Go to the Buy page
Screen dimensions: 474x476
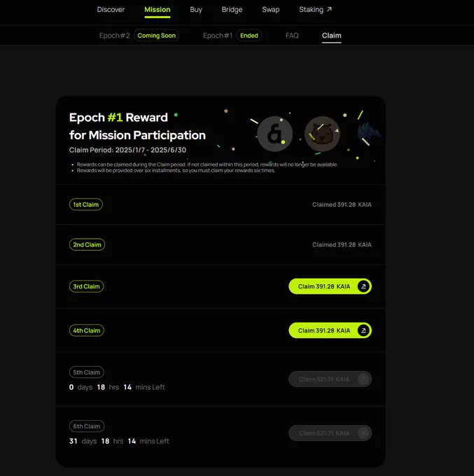pyautogui.click(x=196, y=10)
